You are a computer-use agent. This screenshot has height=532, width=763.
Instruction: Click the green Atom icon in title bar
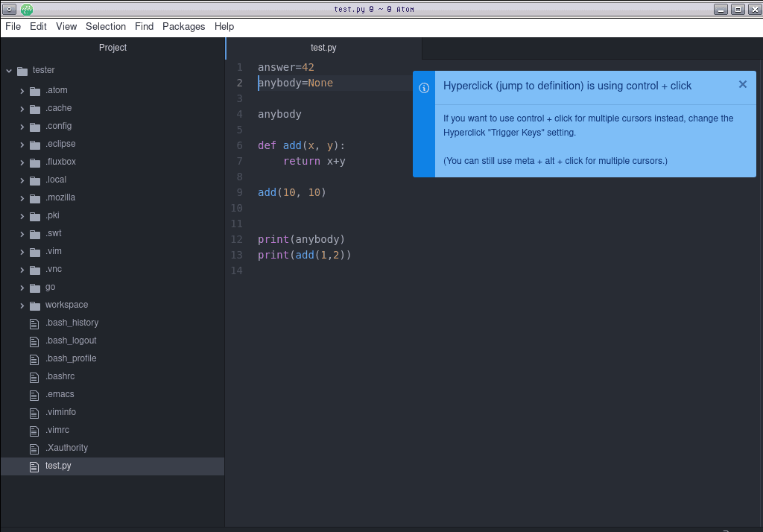click(27, 9)
